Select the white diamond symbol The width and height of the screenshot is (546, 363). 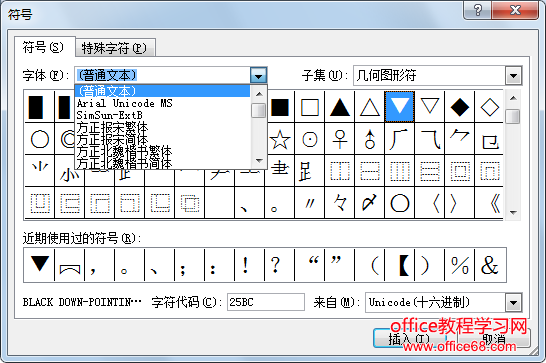click(489, 107)
